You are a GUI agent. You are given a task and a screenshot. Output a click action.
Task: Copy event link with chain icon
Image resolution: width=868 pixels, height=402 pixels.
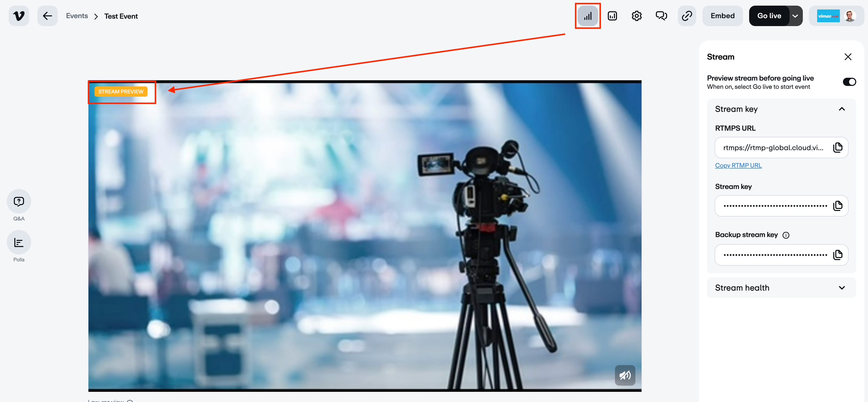[687, 16]
